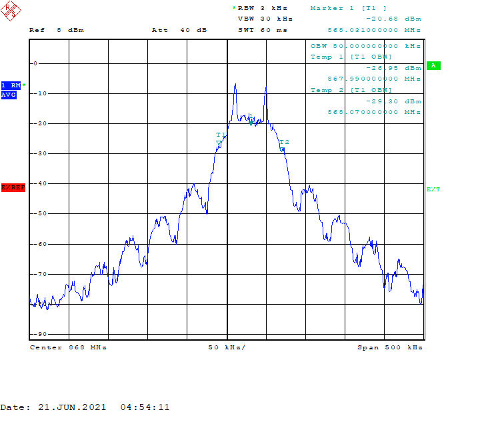The image size is (504, 426).
Task: Click marker 1 triangle on trace
Action: (251, 123)
